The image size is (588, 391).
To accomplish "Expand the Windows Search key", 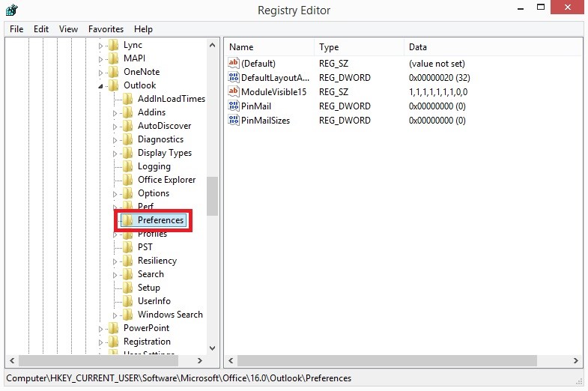I will coord(115,315).
